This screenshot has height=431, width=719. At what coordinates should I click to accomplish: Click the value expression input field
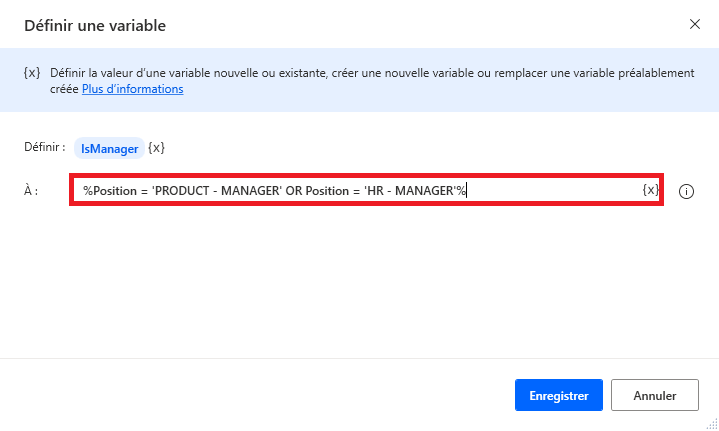366,190
